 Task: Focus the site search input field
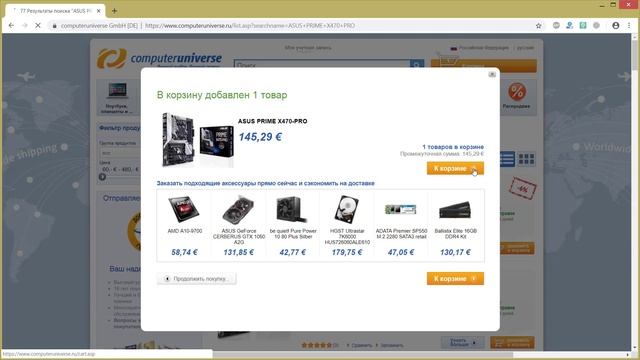point(322,64)
